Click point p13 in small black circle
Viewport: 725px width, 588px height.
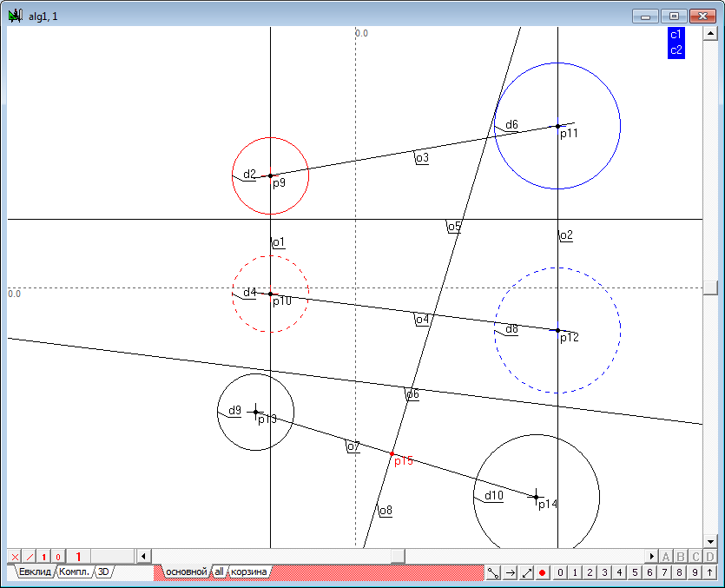[x=255, y=412]
